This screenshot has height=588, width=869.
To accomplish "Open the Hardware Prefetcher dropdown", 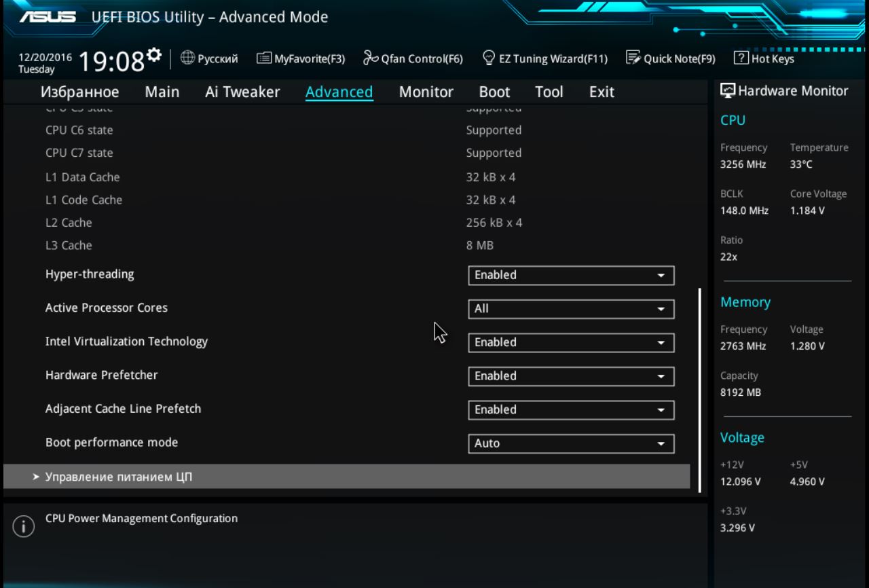I will point(571,376).
